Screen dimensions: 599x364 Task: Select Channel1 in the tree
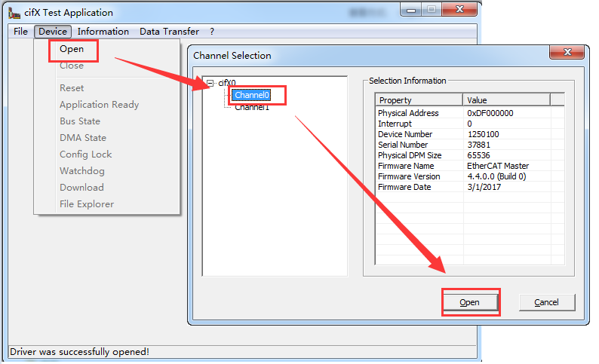coord(252,107)
